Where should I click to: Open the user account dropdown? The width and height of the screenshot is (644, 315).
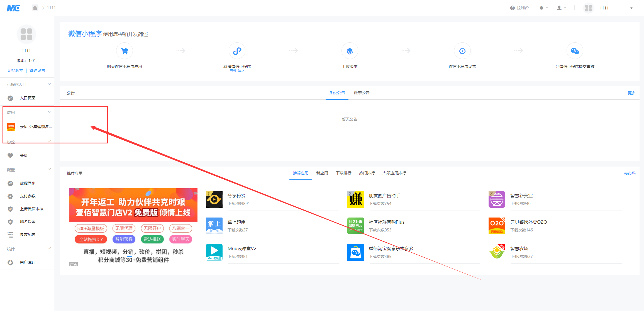tap(561, 8)
